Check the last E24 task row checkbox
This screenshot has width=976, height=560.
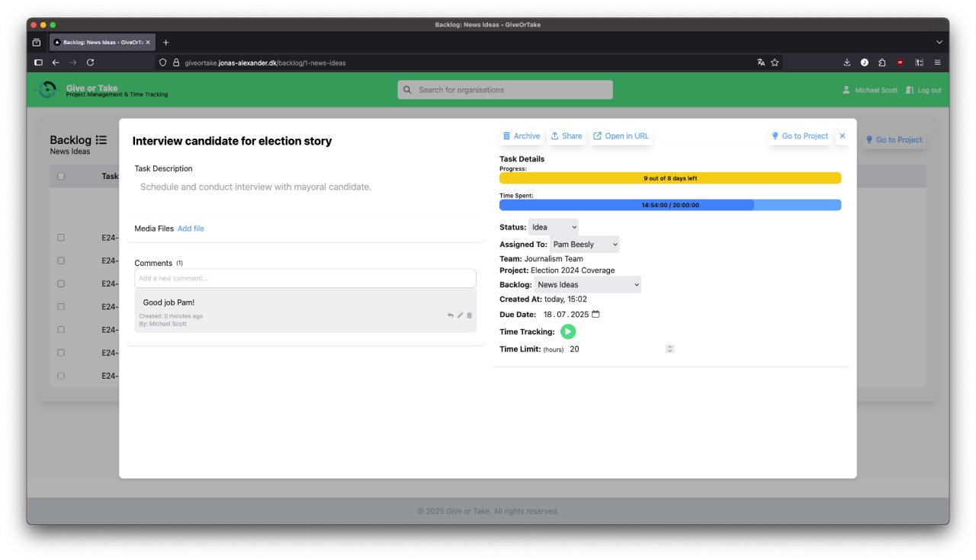point(61,376)
